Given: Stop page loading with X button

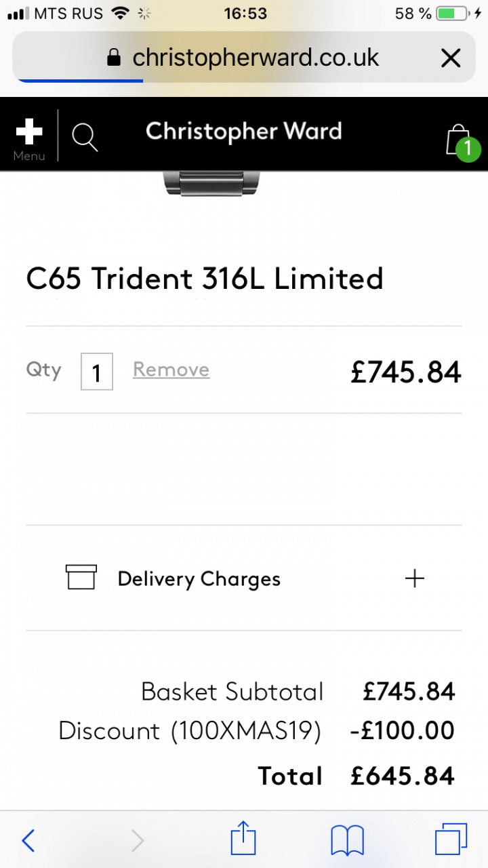Looking at the screenshot, I should [451, 58].
